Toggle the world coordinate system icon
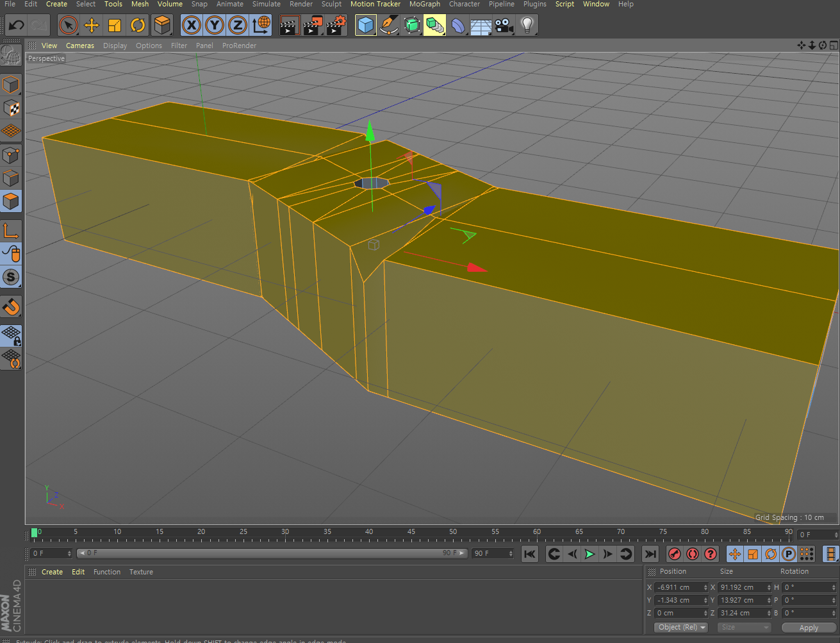840x643 pixels. click(261, 26)
